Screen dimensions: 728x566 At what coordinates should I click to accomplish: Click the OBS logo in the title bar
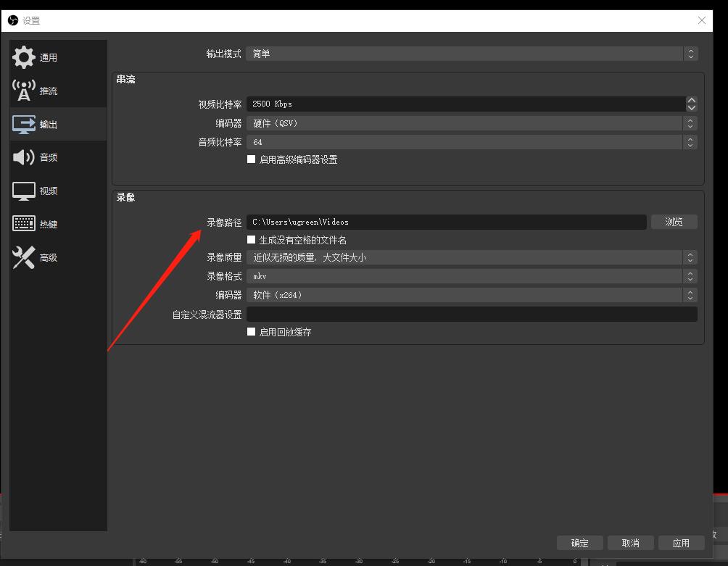pos(12,21)
